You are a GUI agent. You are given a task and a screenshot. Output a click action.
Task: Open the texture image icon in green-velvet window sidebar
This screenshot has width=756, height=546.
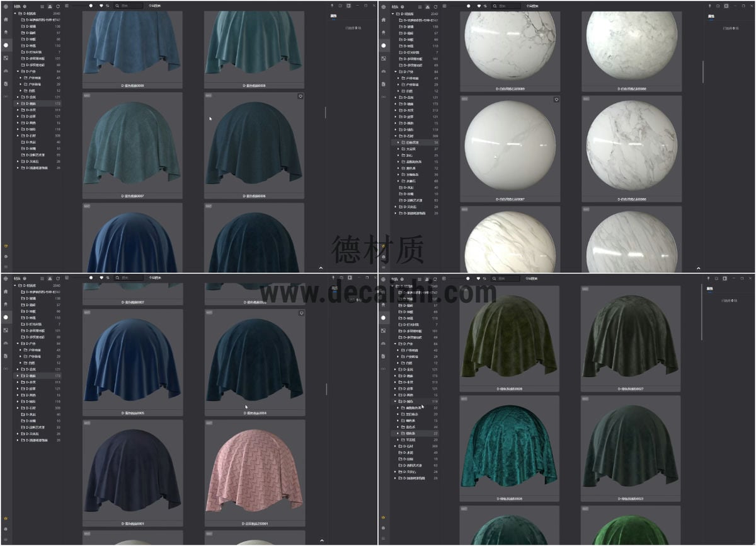coord(384,330)
